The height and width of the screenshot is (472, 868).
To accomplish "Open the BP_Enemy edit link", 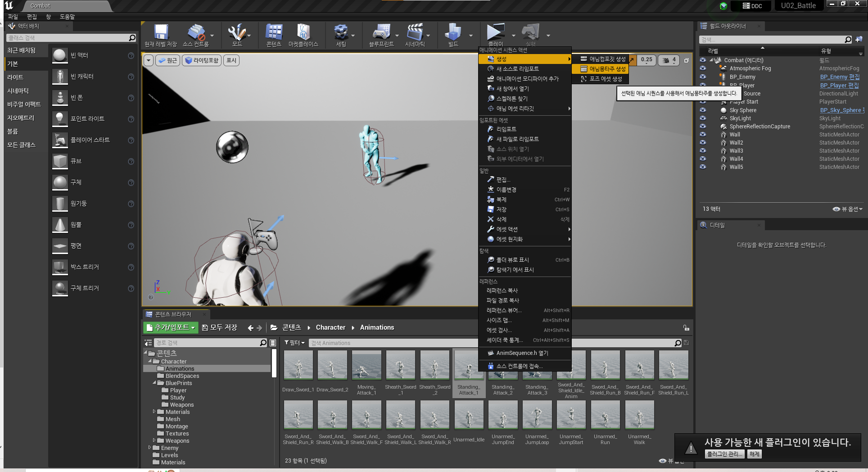I will pos(839,77).
